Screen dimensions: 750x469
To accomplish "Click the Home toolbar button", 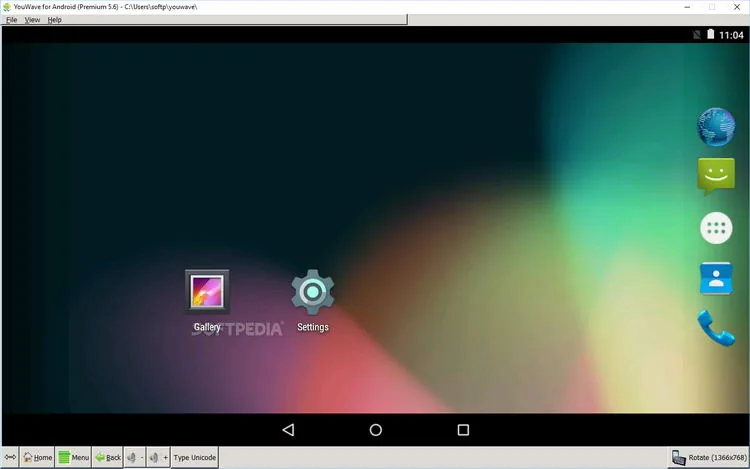I will click(37, 458).
